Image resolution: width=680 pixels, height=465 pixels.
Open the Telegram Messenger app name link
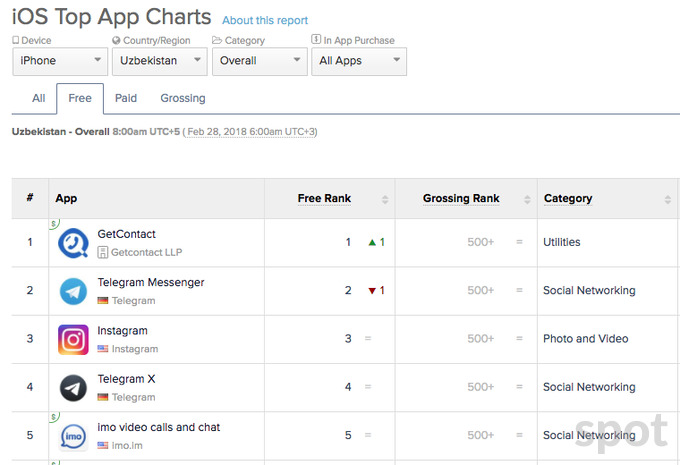click(x=151, y=282)
